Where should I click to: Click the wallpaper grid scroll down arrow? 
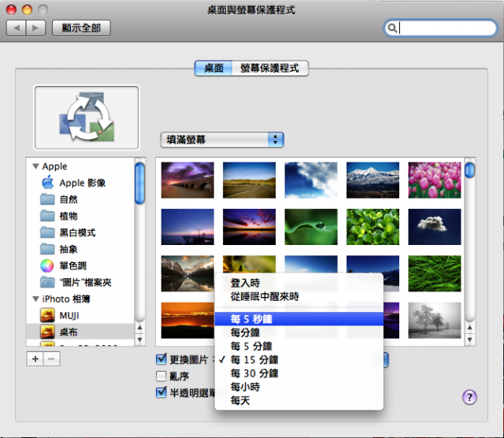pyautogui.click(x=469, y=340)
